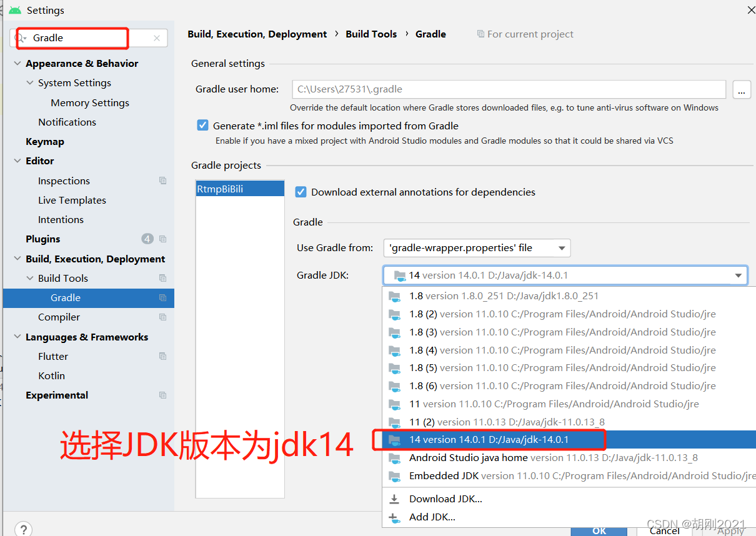The height and width of the screenshot is (536, 756).
Task: Focus the Gradle user home path field
Action: tap(509, 89)
